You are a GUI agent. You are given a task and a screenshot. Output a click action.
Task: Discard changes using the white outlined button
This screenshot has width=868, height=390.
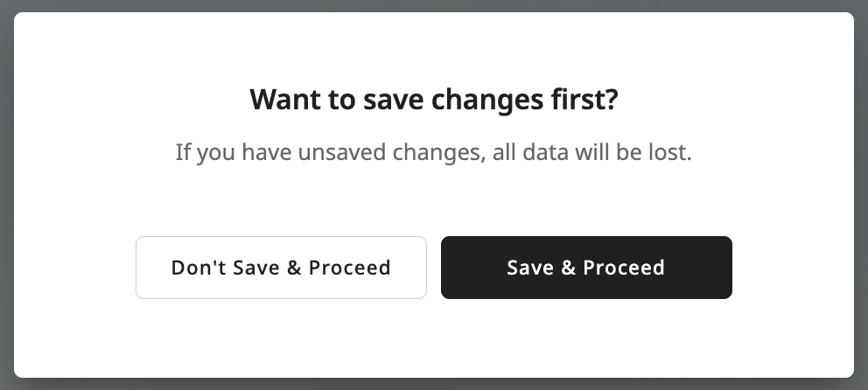coord(281,268)
